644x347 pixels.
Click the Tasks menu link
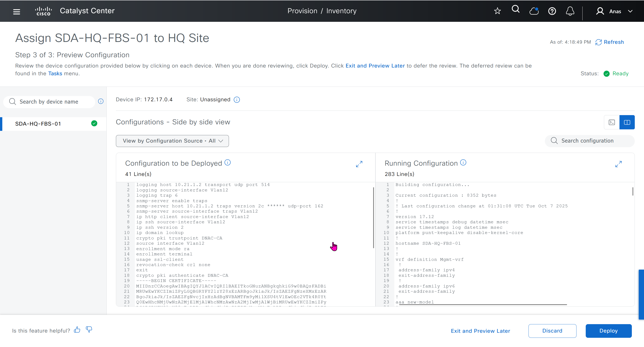55,74
